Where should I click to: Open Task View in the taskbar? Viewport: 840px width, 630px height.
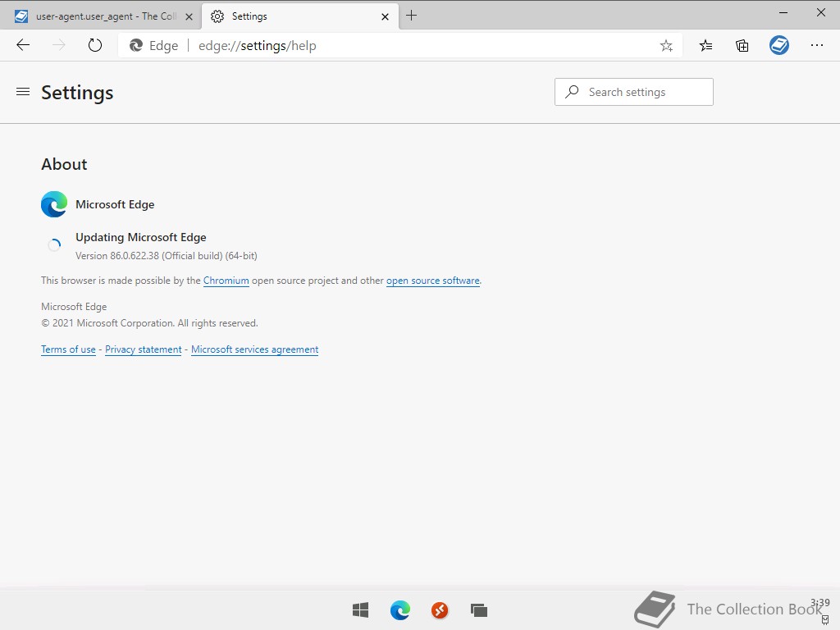click(479, 609)
